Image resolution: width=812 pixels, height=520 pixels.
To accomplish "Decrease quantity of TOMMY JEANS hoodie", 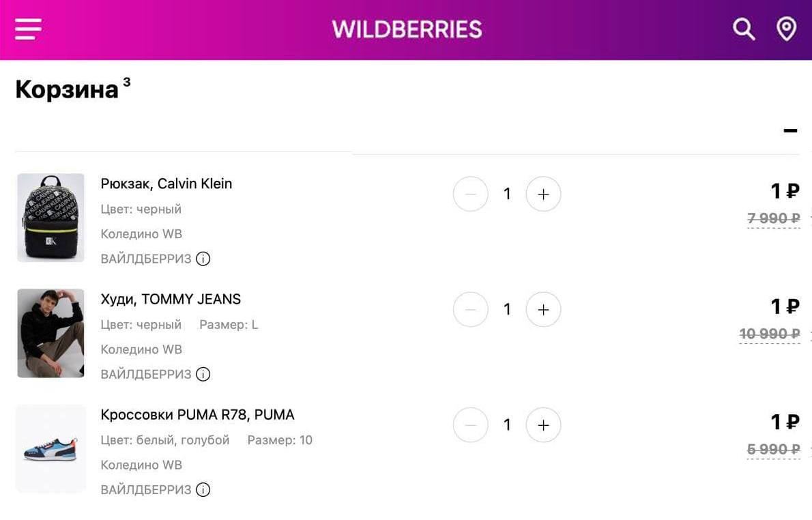I will [x=471, y=310].
